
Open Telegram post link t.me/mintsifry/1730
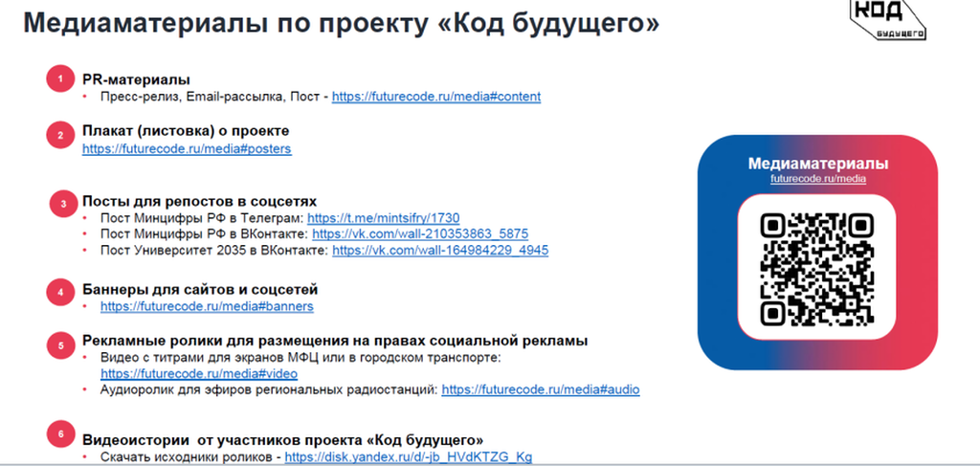coord(384,218)
